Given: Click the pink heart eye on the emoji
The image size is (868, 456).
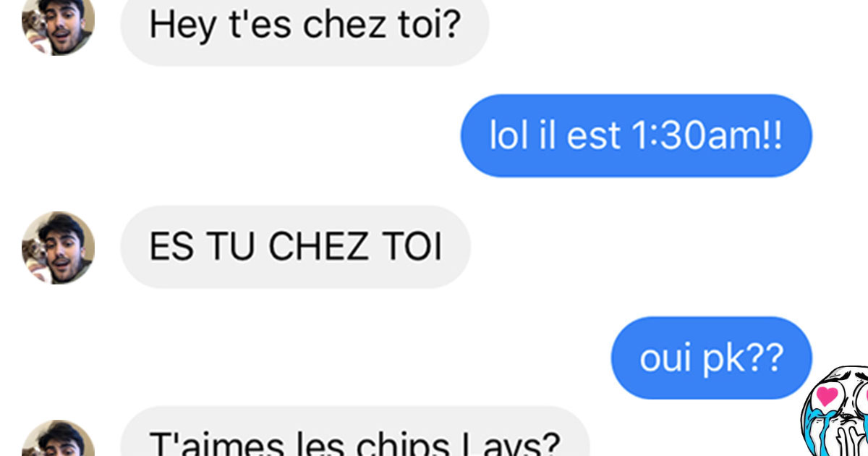Looking at the screenshot, I should 826,397.
